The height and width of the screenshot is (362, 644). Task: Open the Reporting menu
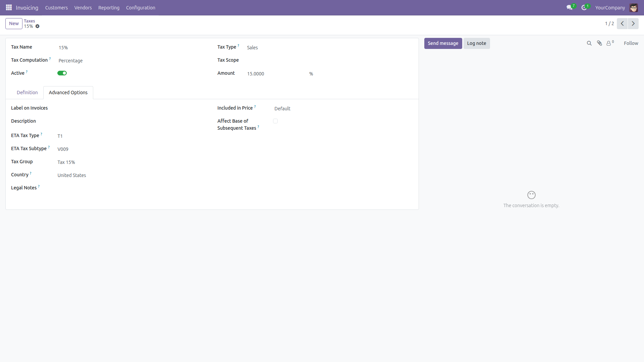pos(109,7)
